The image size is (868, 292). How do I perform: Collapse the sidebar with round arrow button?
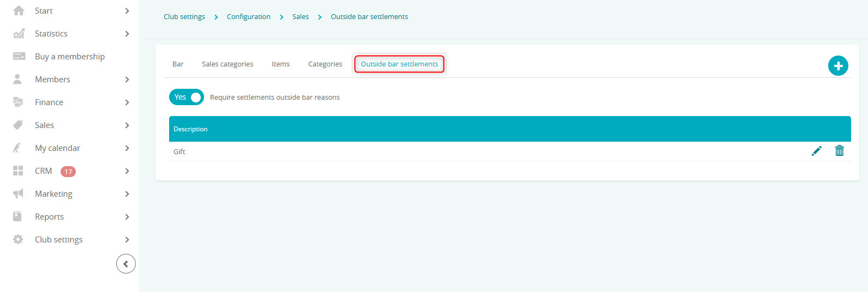point(126,264)
